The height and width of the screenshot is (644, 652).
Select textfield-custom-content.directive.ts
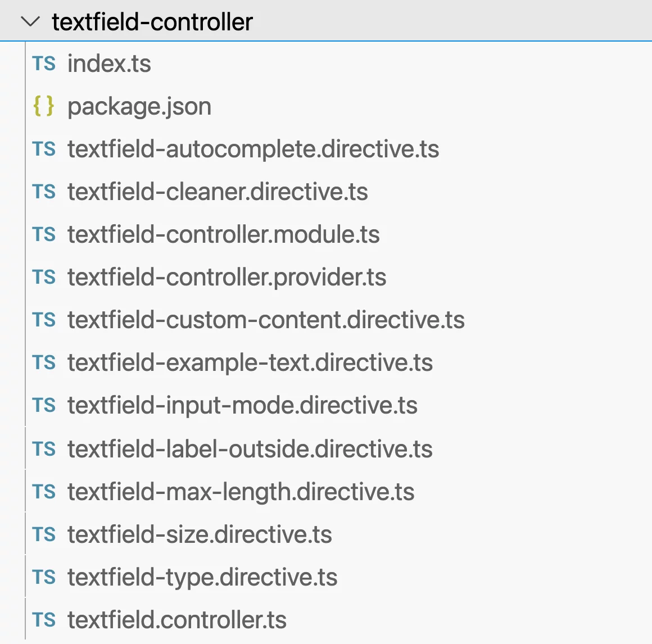(266, 320)
